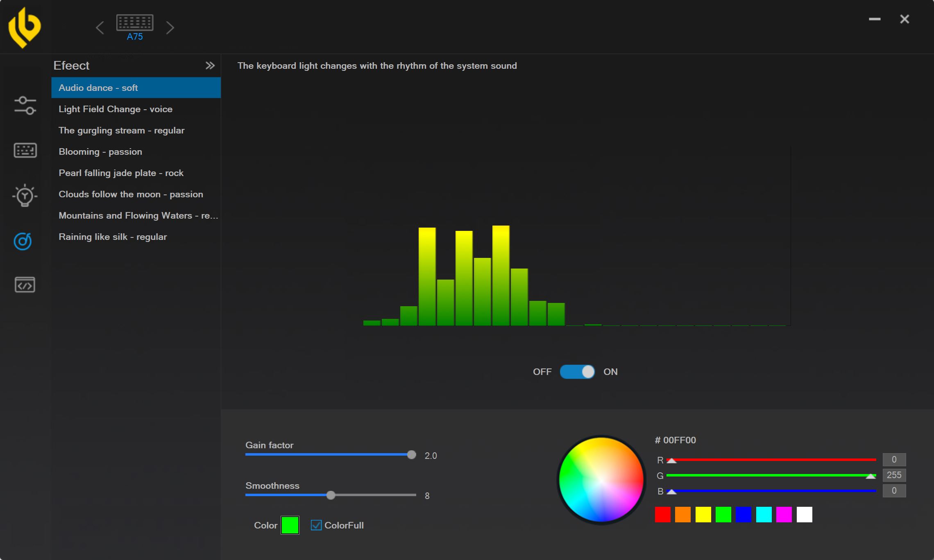Screen dimensions: 934x560
Task: Go to next device arrow
Action: [x=170, y=28]
